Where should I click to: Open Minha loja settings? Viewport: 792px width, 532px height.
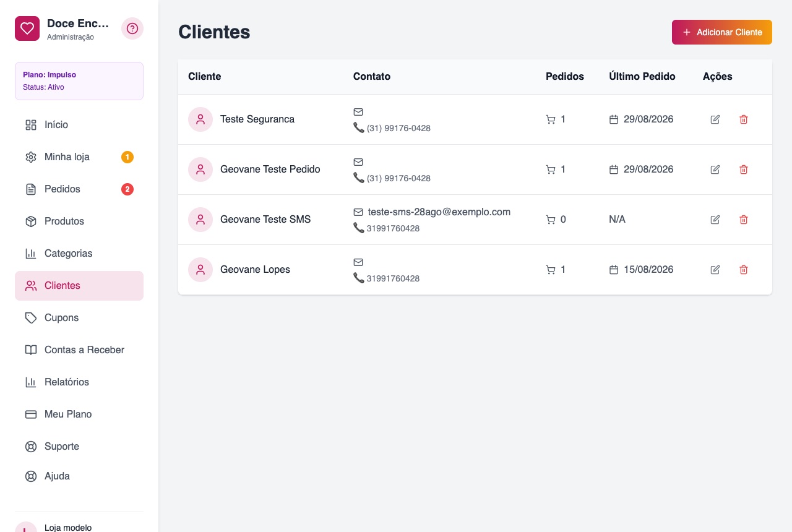click(x=79, y=157)
